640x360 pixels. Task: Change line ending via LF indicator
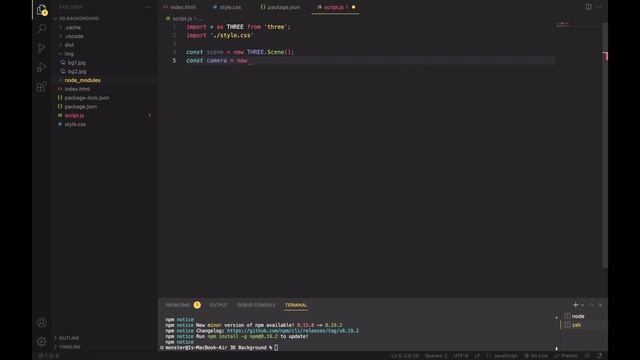[x=477, y=356]
